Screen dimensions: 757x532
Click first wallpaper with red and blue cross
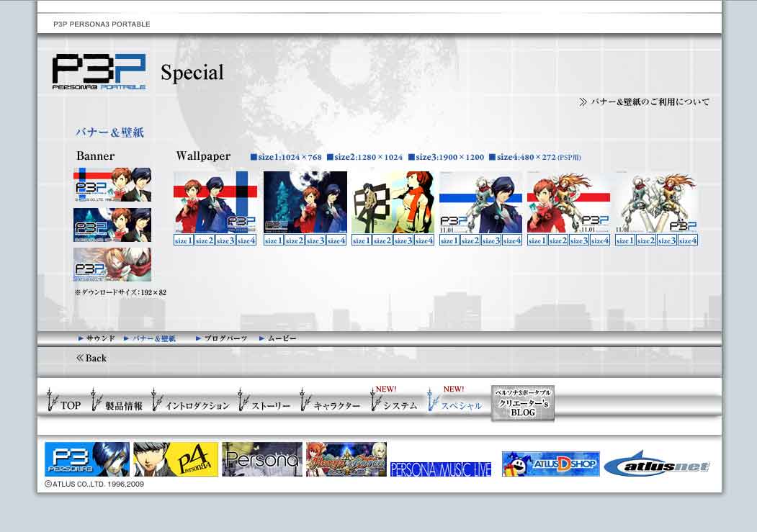coord(215,202)
